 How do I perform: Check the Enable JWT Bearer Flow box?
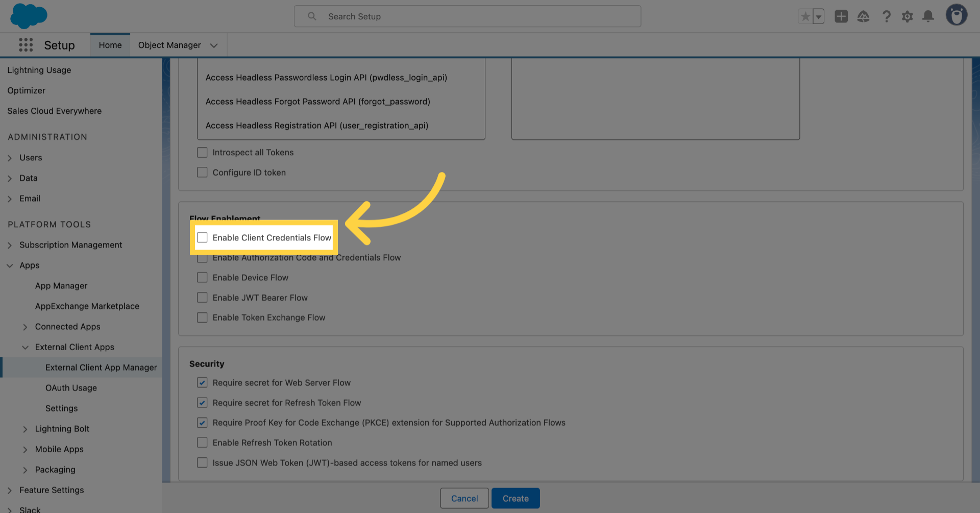[x=202, y=297]
